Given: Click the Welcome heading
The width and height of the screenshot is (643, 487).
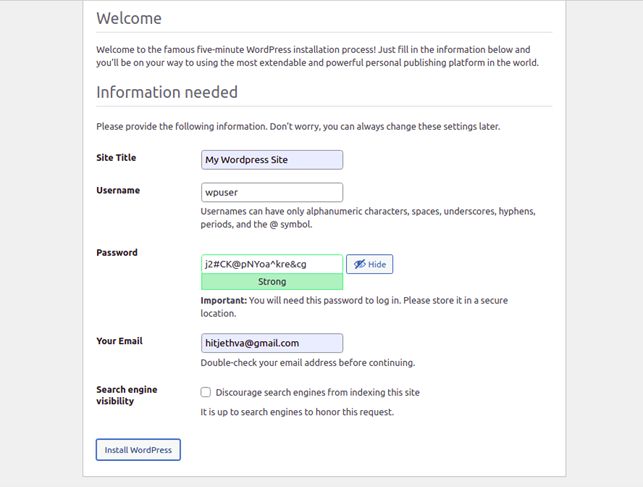Looking at the screenshot, I should (x=129, y=18).
